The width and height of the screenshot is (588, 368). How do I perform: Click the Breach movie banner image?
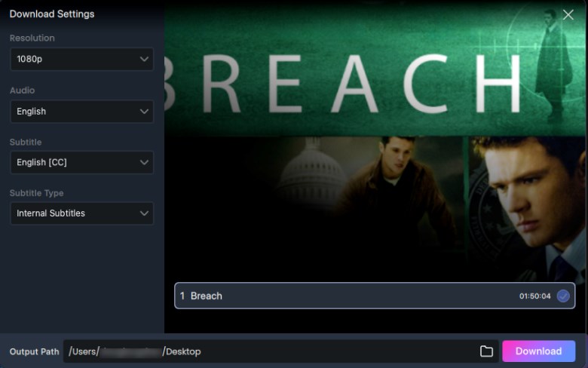[375, 141]
